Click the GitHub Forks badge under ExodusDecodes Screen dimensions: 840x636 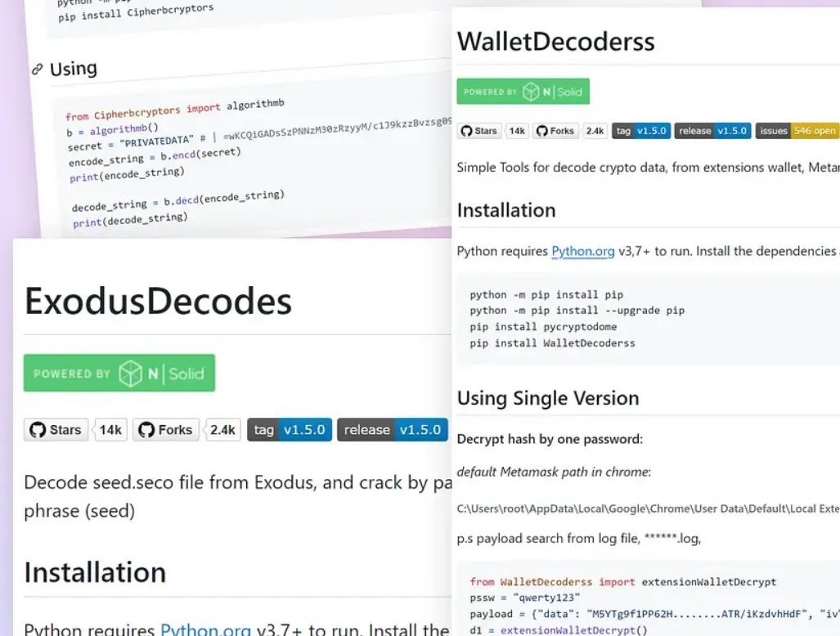165,430
